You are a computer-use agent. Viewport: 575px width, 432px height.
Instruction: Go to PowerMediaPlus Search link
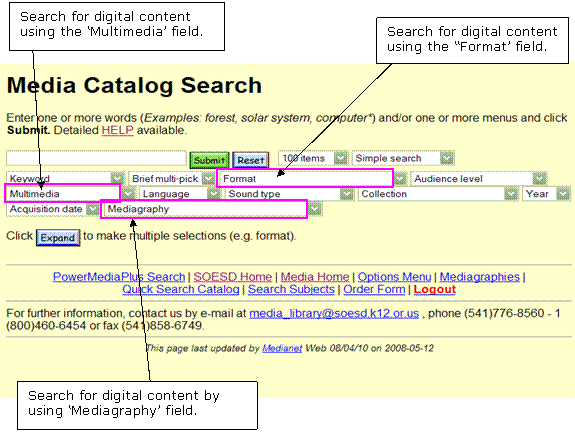click(x=119, y=277)
